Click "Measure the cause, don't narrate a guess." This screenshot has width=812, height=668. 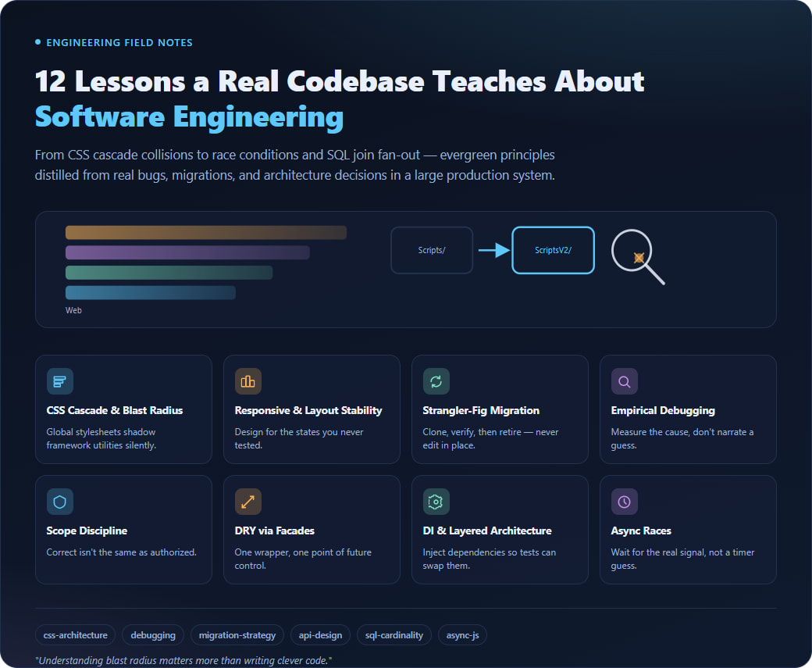682,438
